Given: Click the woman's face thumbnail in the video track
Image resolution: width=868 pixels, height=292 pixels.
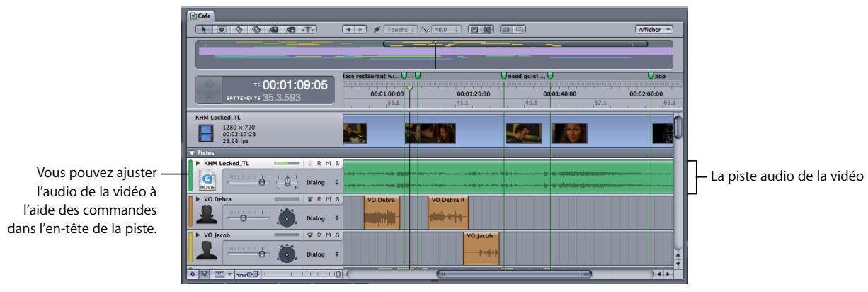Looking at the screenshot, I should (x=569, y=133).
